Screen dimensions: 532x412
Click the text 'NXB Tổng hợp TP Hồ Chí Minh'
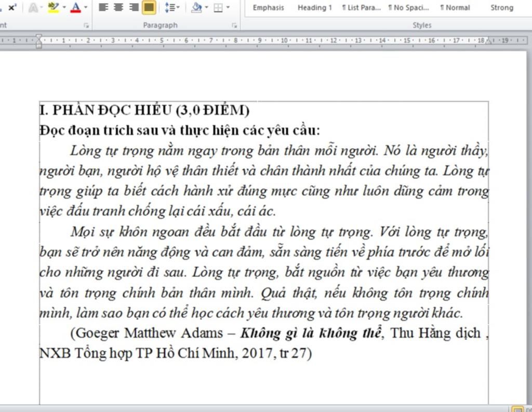pyautogui.click(x=137, y=353)
